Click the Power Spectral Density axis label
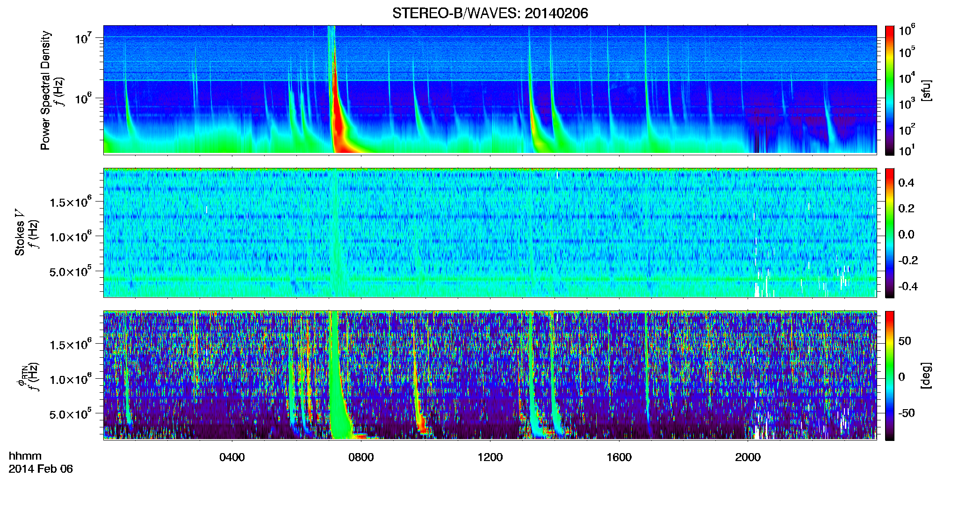980x505 pixels. (45, 90)
